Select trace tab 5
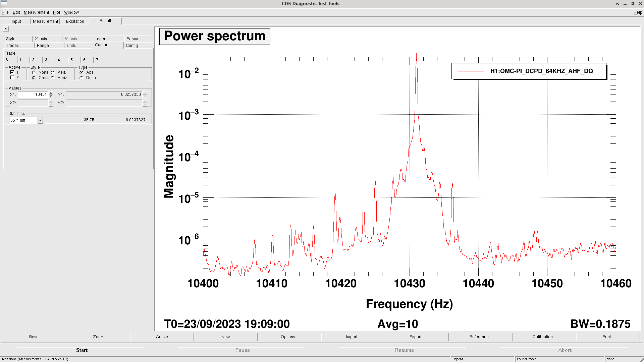The height and width of the screenshot is (362, 644). [x=74, y=60]
